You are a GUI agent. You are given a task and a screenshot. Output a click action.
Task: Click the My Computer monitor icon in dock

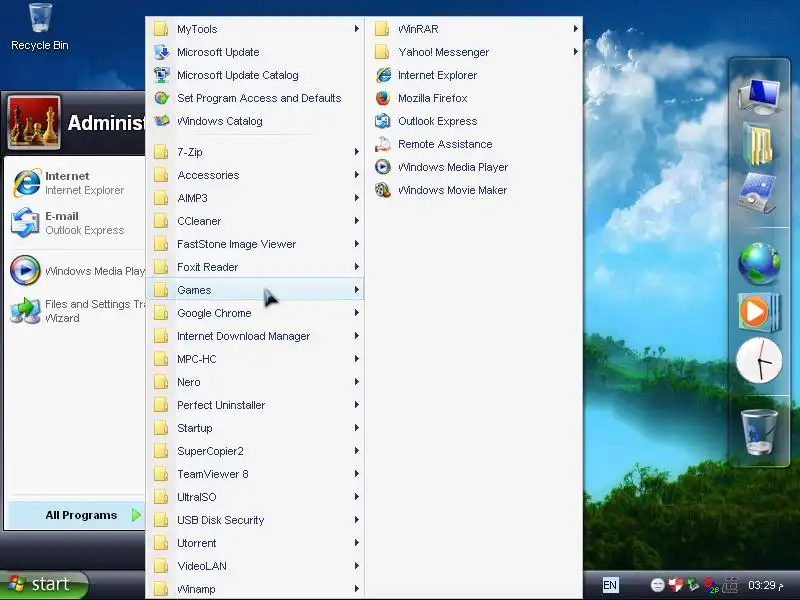coord(759,96)
